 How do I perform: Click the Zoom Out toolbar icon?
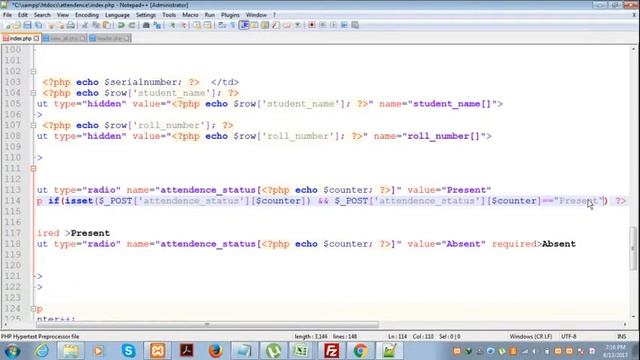click(183, 25)
